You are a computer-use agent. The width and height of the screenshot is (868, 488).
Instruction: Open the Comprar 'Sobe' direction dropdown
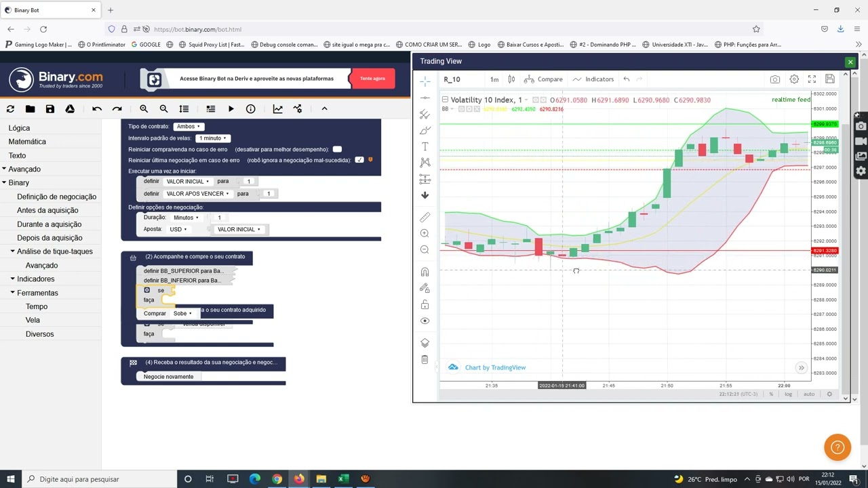[x=182, y=314]
